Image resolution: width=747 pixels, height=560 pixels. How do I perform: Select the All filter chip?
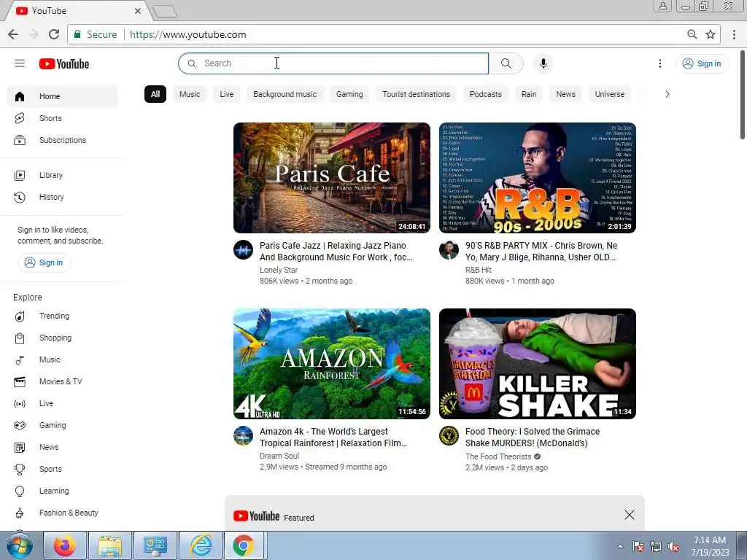[x=155, y=94]
